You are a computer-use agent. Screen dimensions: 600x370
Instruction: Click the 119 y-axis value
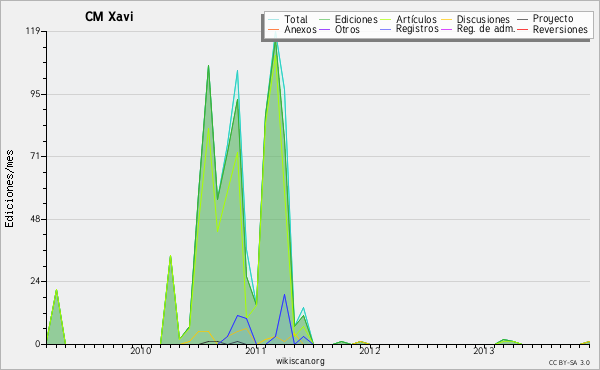(x=32, y=31)
